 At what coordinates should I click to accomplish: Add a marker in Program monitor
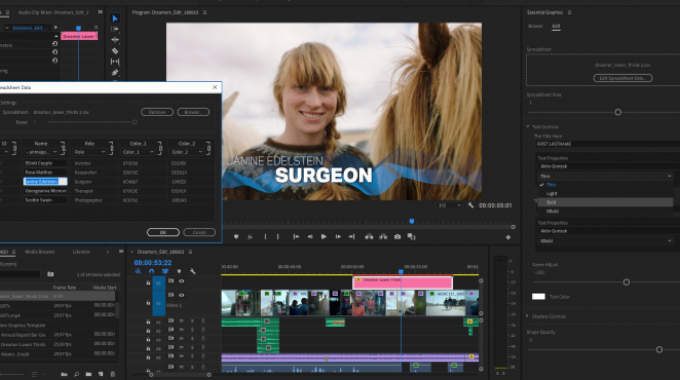point(236,237)
